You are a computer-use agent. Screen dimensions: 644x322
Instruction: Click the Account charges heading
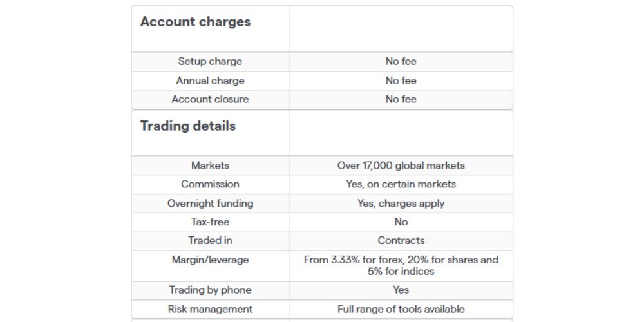pos(195,22)
